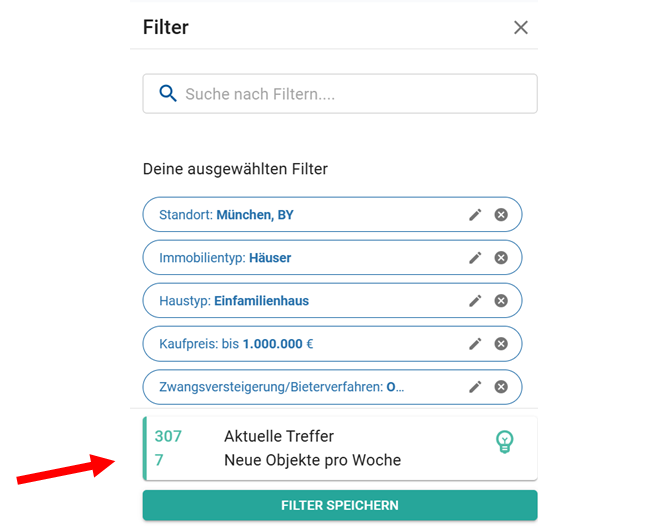Edit the Haustyp Einfamilienhaus filter
Image resolution: width=650 pixels, height=532 pixels.
[x=475, y=301]
